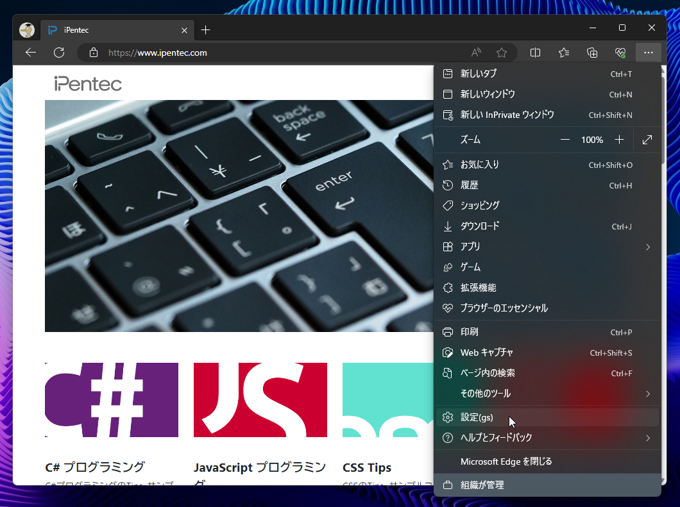Increase zoom with the plus button
The width and height of the screenshot is (680, 507).
point(619,140)
